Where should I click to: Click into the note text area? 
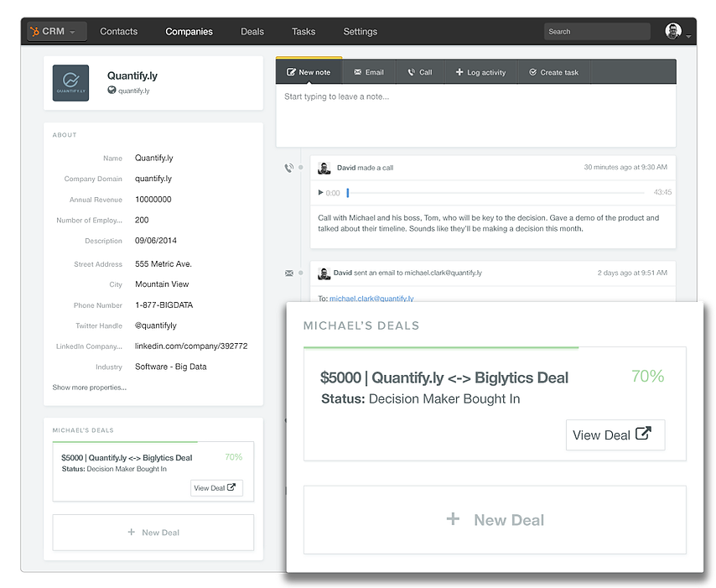point(476,116)
